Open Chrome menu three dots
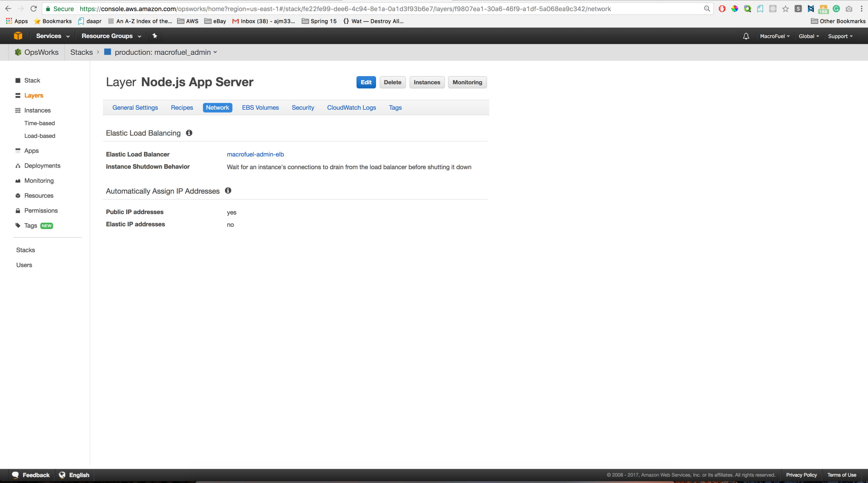 tap(861, 9)
